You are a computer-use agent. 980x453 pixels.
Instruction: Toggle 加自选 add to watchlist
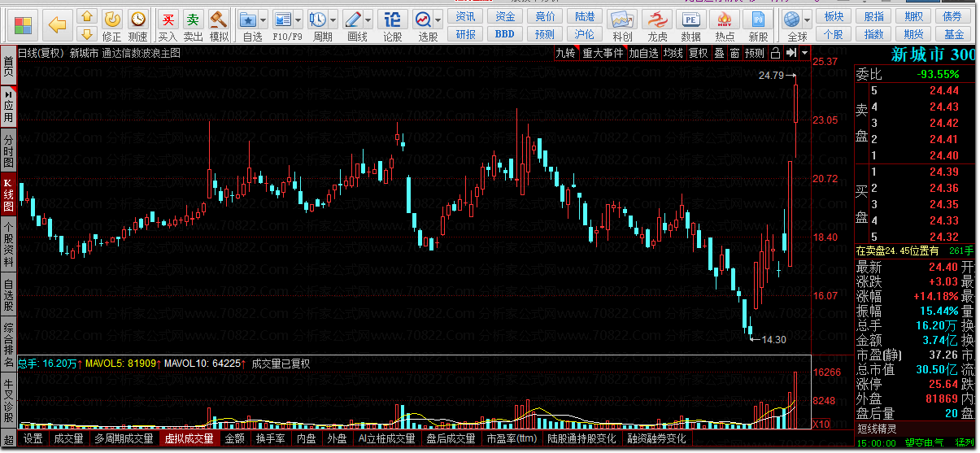point(643,53)
